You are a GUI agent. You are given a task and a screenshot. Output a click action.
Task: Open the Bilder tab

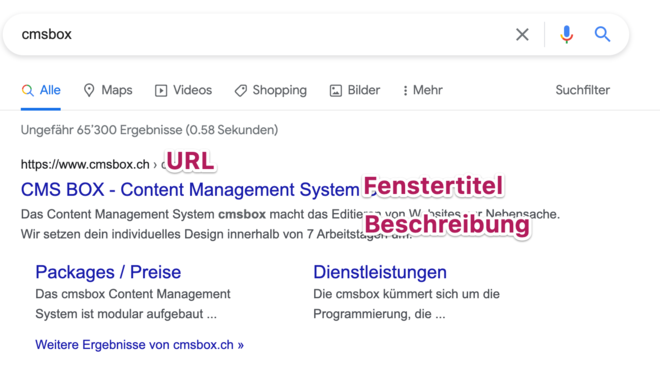(x=354, y=90)
